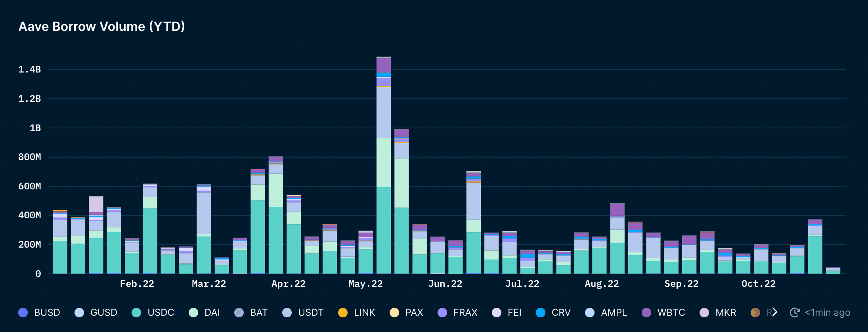The height and width of the screenshot is (332, 868).
Task: Click the Feb.22 axis label
Action: pyautogui.click(x=137, y=284)
